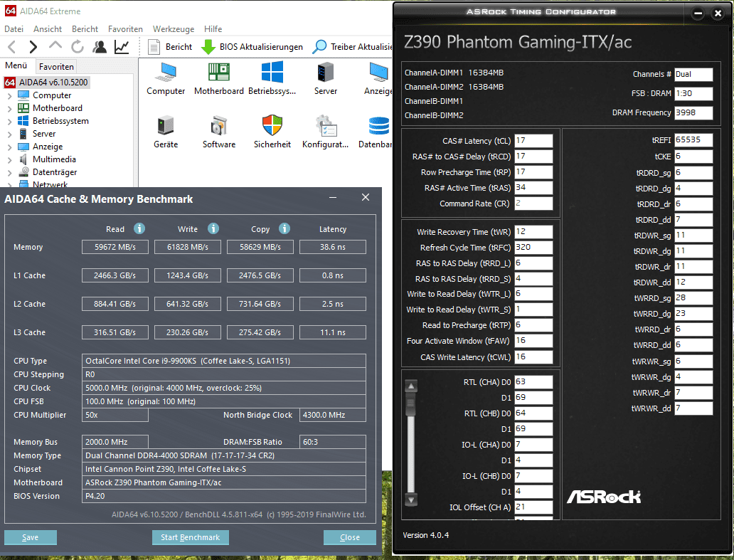Expand Multimedia node in tree

pos(10,159)
